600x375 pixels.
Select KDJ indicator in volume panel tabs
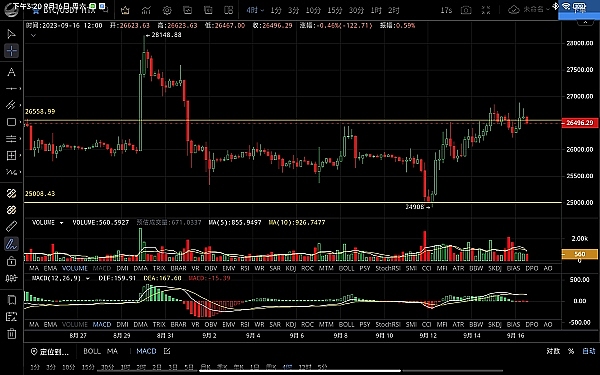coord(290,268)
